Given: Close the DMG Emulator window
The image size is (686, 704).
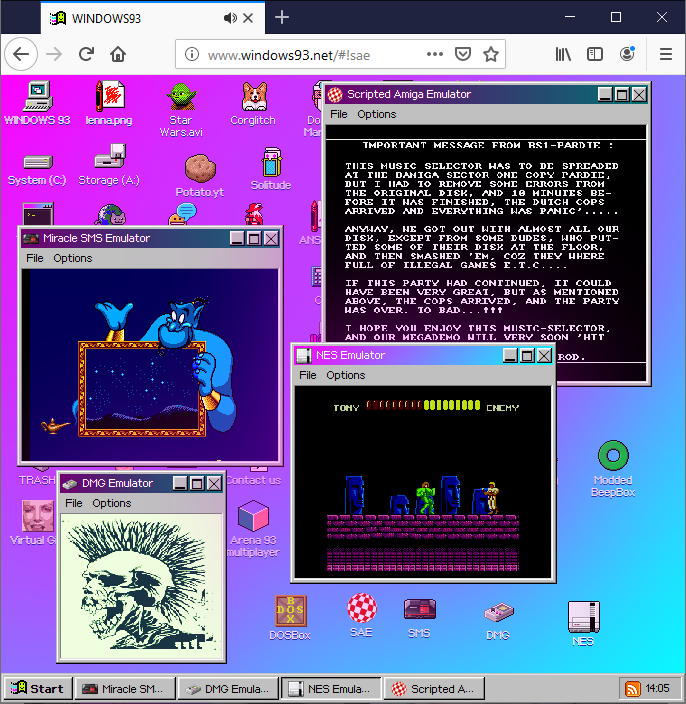Looking at the screenshot, I should (214, 484).
